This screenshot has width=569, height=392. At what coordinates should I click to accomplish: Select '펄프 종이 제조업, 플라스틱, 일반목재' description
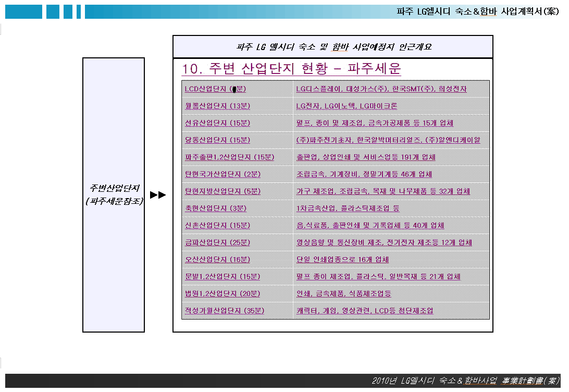pos(378,277)
